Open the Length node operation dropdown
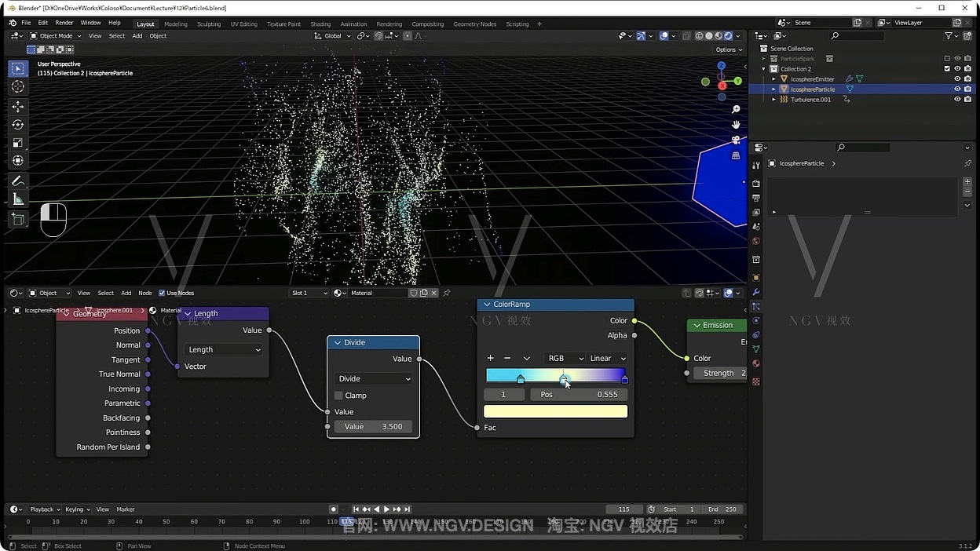 point(224,349)
